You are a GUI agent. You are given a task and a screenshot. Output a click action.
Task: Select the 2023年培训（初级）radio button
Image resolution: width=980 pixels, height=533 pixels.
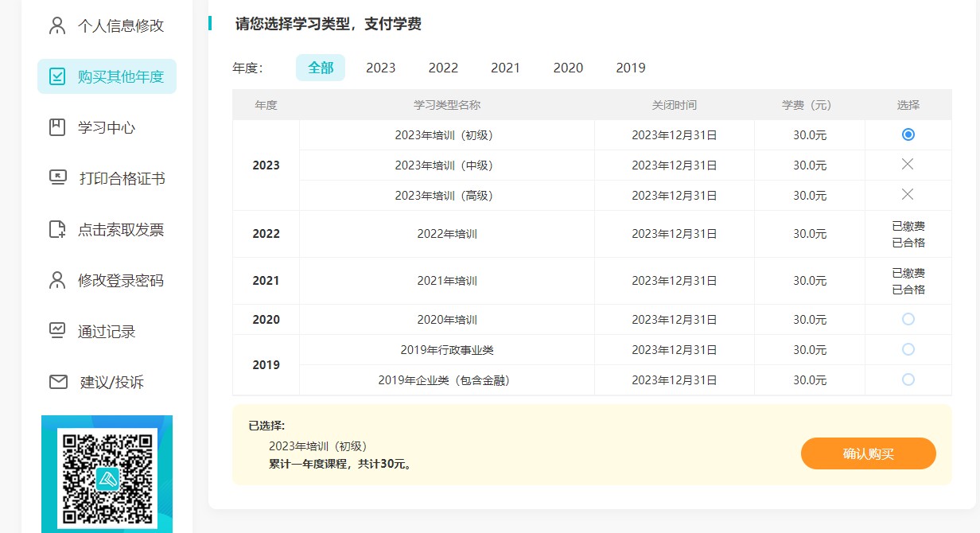point(908,134)
